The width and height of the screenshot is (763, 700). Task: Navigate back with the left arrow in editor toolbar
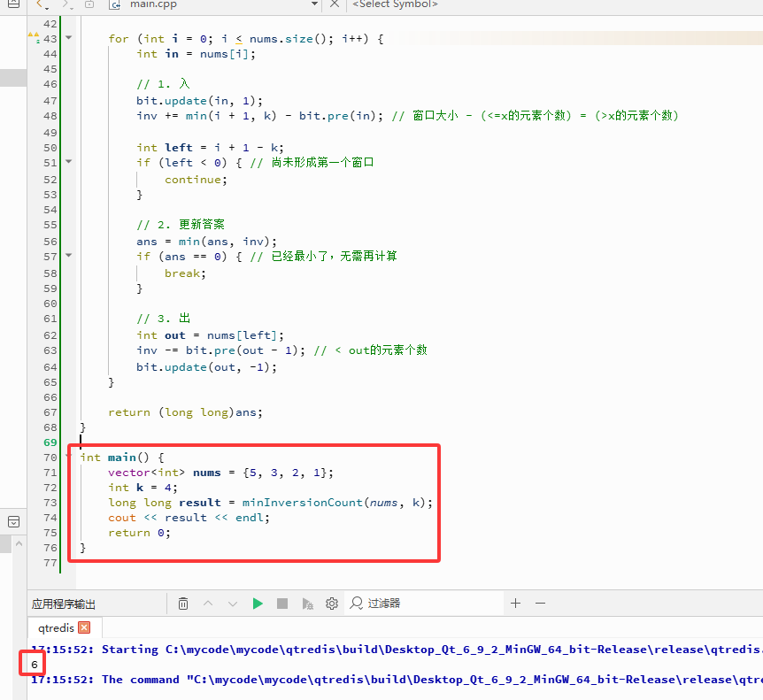(x=42, y=4)
